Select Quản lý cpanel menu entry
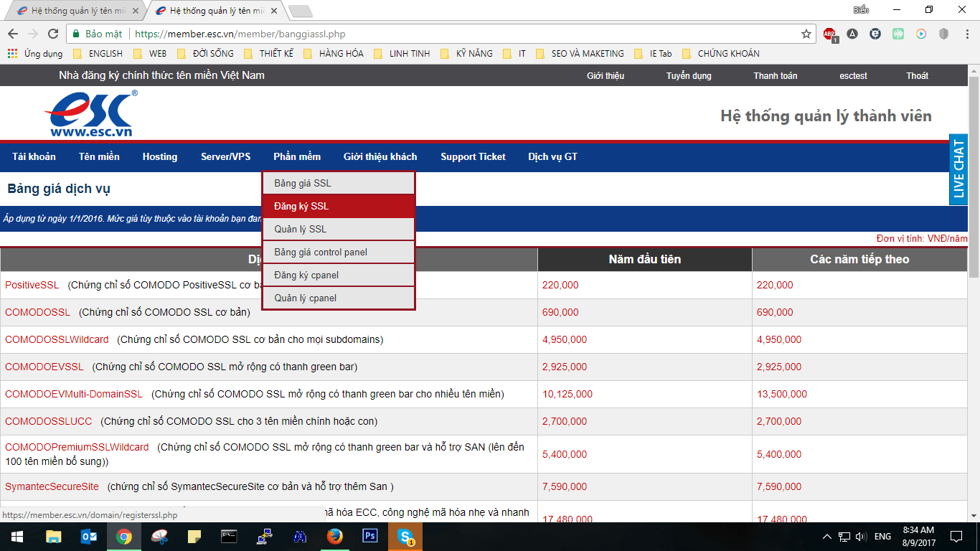Screen dimensions: 980x551 coord(339,298)
